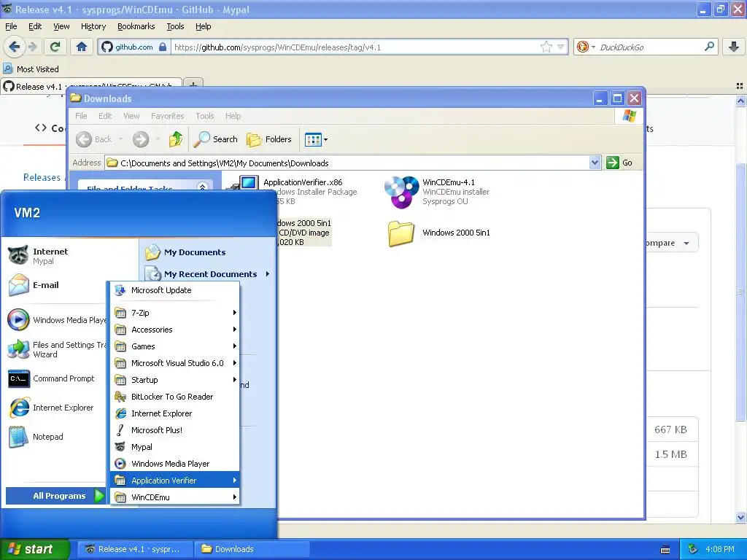The width and height of the screenshot is (747, 560).
Task: Go up one folder in Downloads window
Action: click(x=176, y=139)
